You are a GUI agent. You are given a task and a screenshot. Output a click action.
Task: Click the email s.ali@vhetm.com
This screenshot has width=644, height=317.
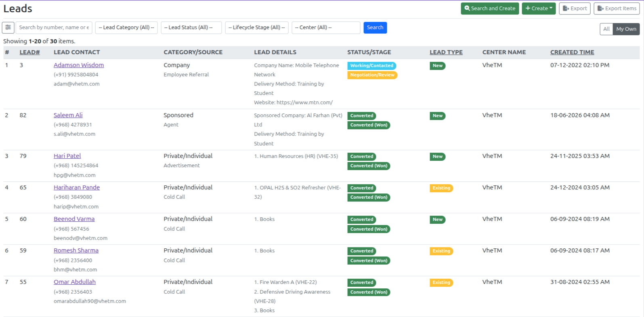pyautogui.click(x=75, y=134)
